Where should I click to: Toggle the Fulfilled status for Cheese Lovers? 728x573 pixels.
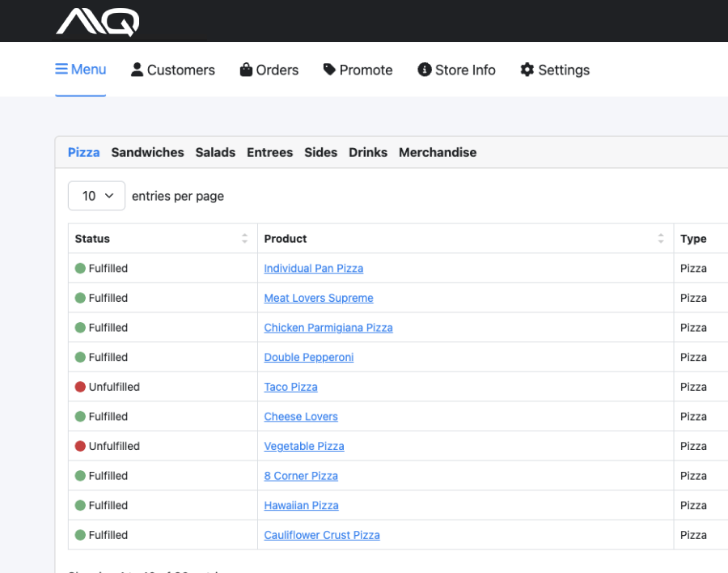80,416
